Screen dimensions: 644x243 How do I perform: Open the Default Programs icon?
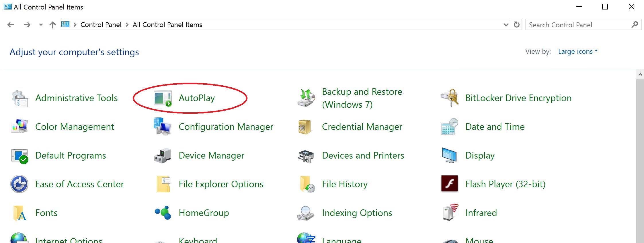[19, 156]
